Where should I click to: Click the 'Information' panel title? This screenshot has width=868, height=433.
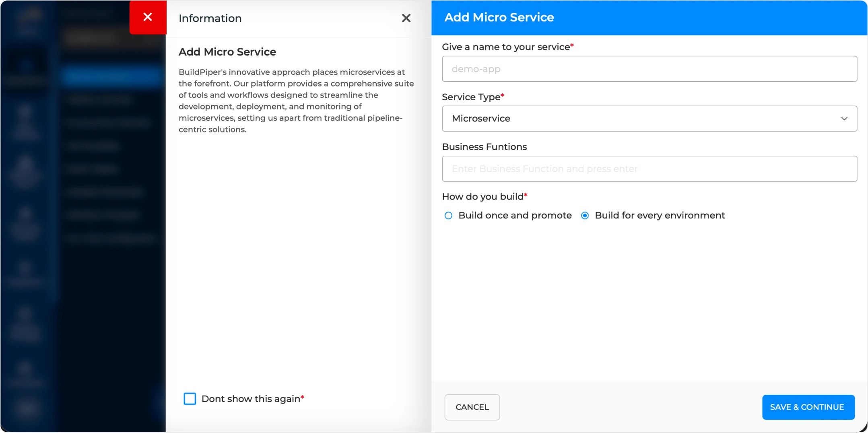pos(210,19)
